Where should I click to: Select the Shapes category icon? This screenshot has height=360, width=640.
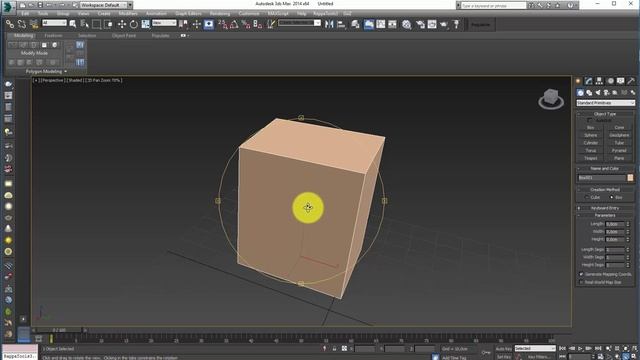click(x=589, y=93)
